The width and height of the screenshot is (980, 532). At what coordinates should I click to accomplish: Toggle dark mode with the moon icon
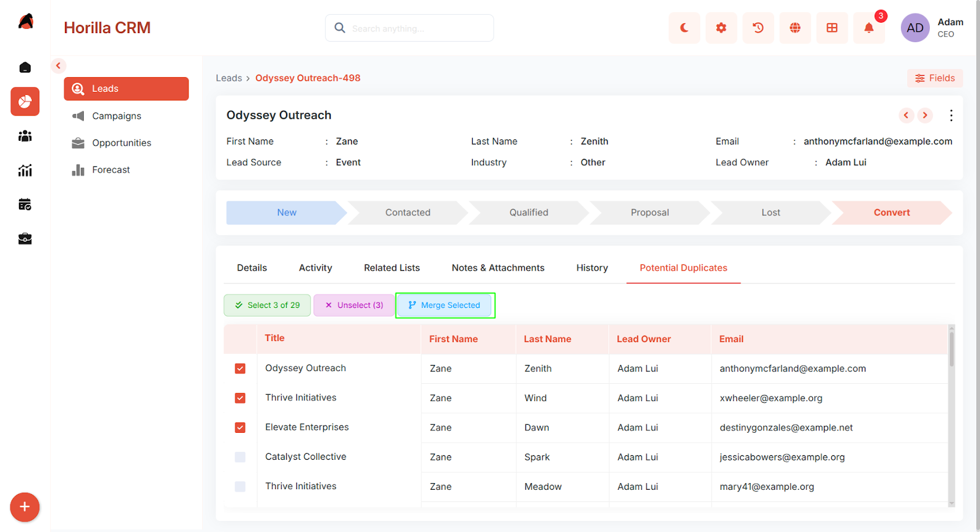click(x=684, y=28)
